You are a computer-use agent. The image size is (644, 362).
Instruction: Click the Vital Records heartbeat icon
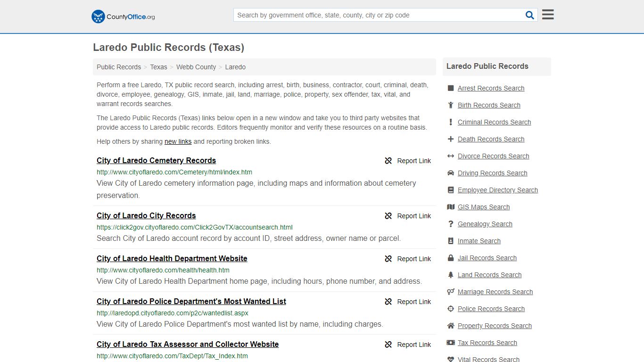[x=451, y=359]
